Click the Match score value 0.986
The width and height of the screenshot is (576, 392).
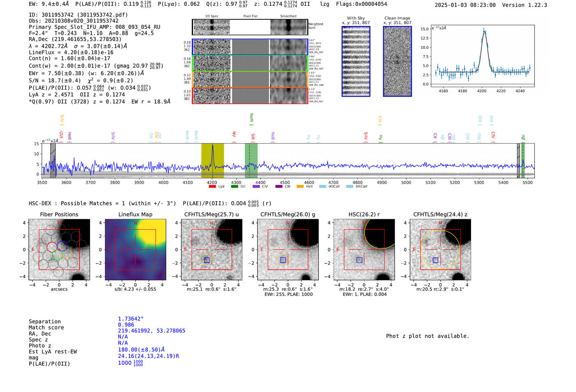(x=126, y=325)
